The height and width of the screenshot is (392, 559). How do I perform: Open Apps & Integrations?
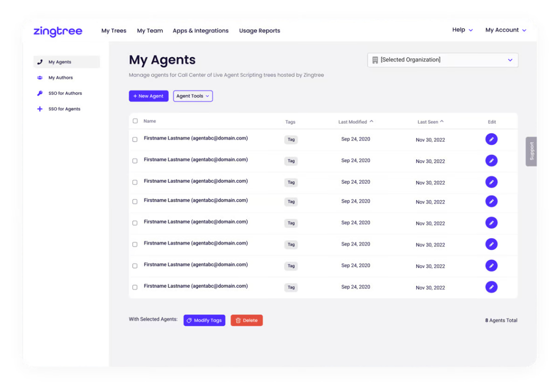[x=201, y=31]
